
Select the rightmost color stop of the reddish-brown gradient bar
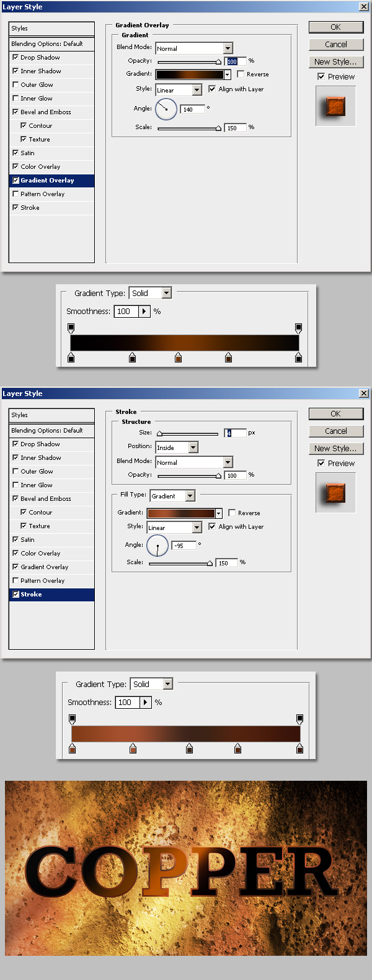(x=299, y=748)
